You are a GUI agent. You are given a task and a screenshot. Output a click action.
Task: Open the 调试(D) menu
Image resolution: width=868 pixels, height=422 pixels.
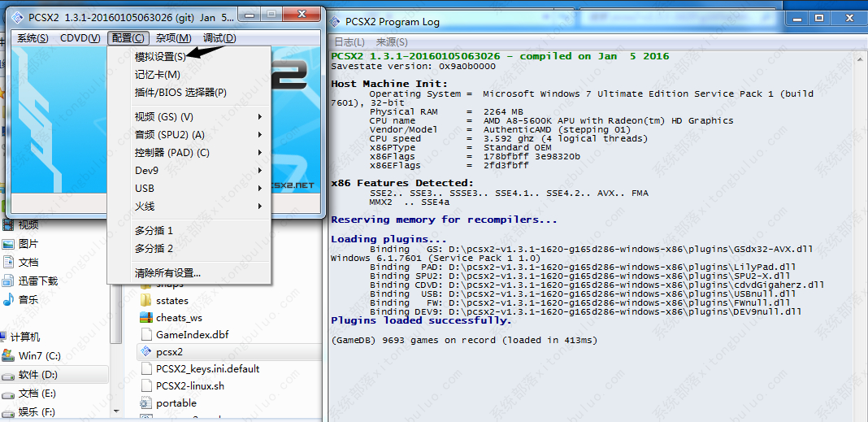[219, 38]
